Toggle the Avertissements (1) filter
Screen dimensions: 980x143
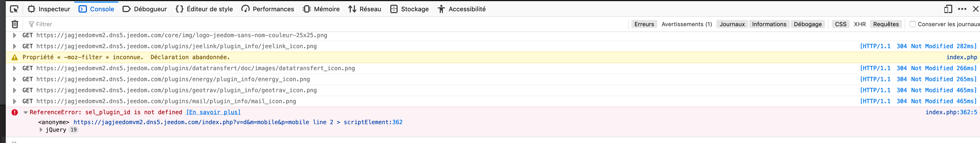pos(687,24)
